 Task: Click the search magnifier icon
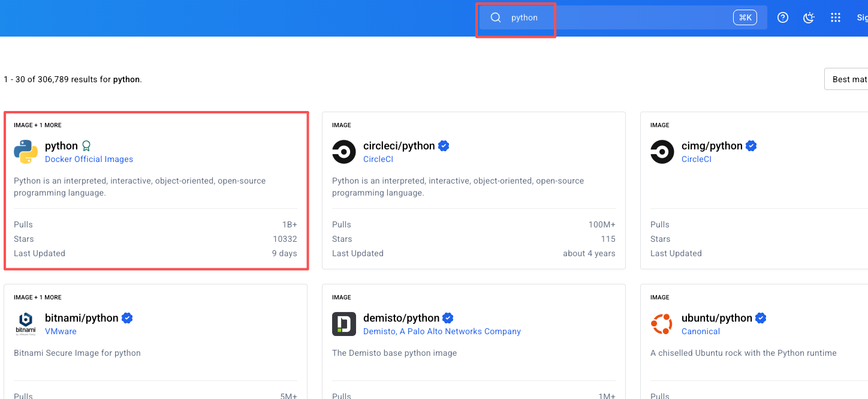pyautogui.click(x=496, y=17)
